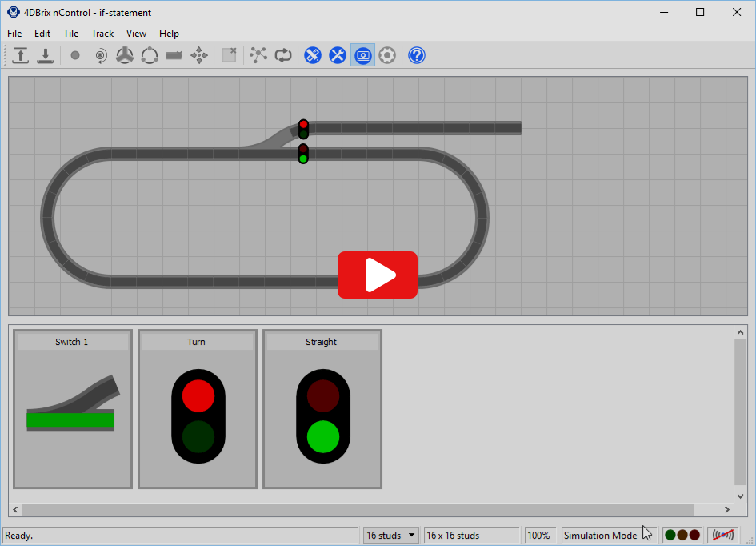Select the four-arrow move tool icon

click(199, 55)
